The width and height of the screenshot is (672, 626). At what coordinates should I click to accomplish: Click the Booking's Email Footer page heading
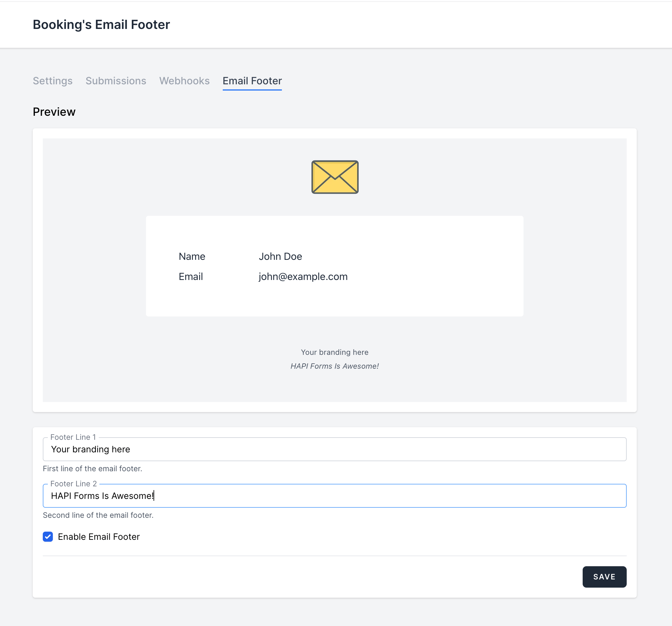click(101, 24)
